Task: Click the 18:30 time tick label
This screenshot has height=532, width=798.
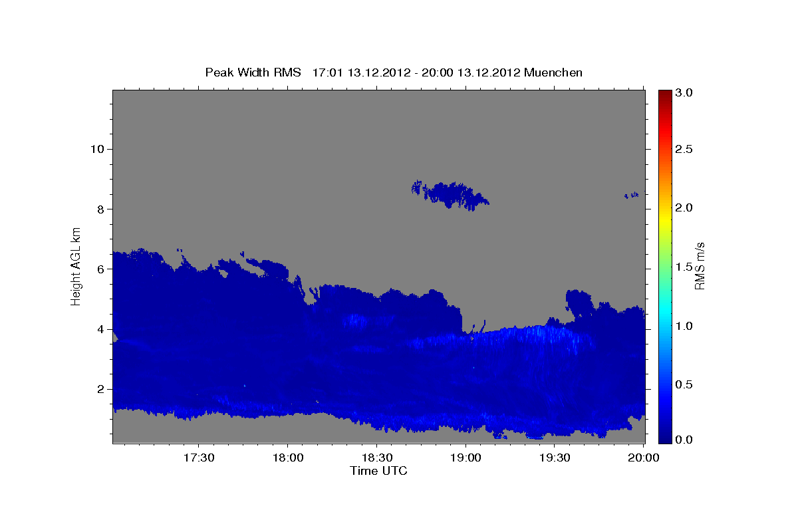Action: click(376, 458)
